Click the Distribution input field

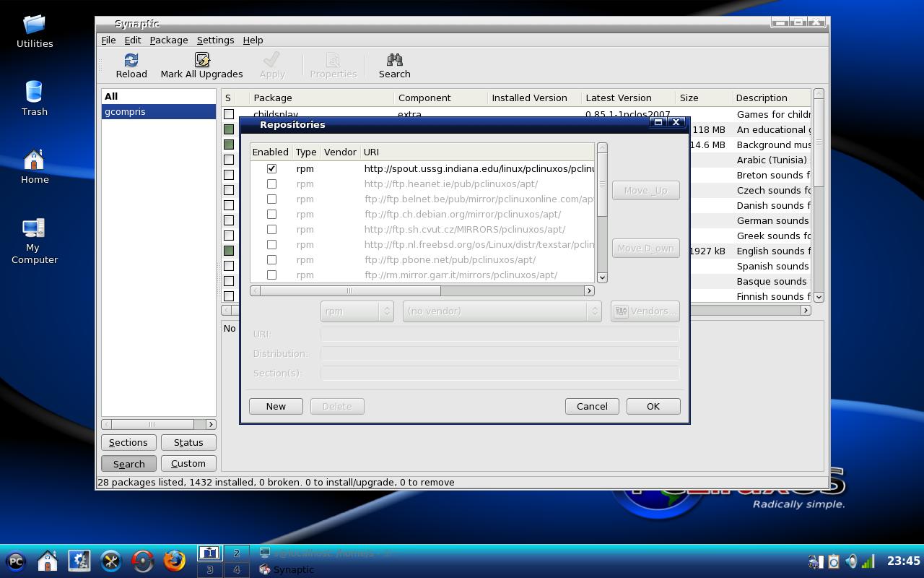pos(500,353)
